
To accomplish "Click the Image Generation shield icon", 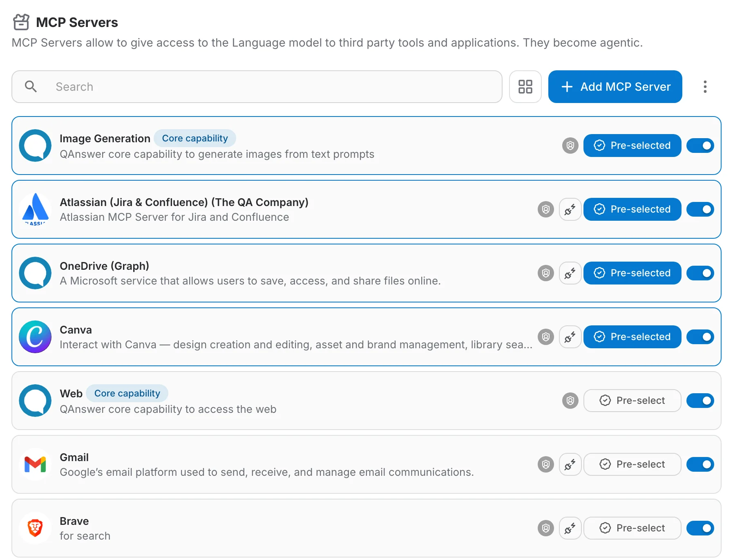I will coord(570,146).
